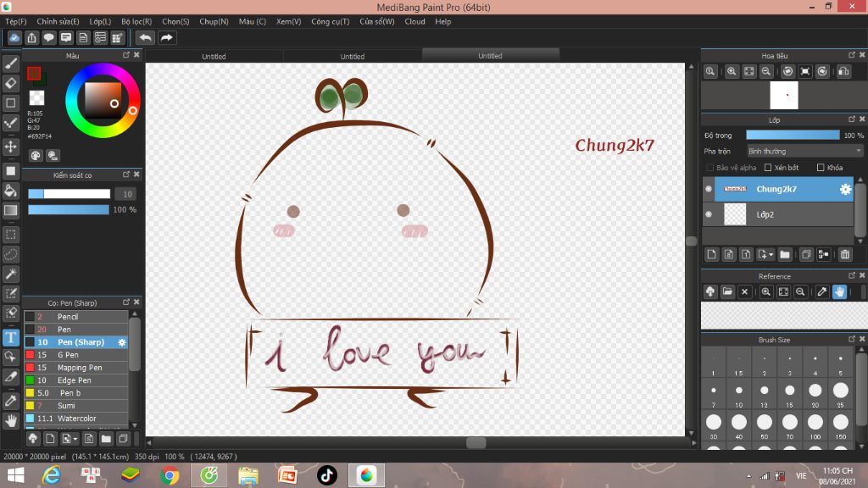This screenshot has width=868, height=488.
Task: Select the Eyedropper tool
Action: point(10,401)
